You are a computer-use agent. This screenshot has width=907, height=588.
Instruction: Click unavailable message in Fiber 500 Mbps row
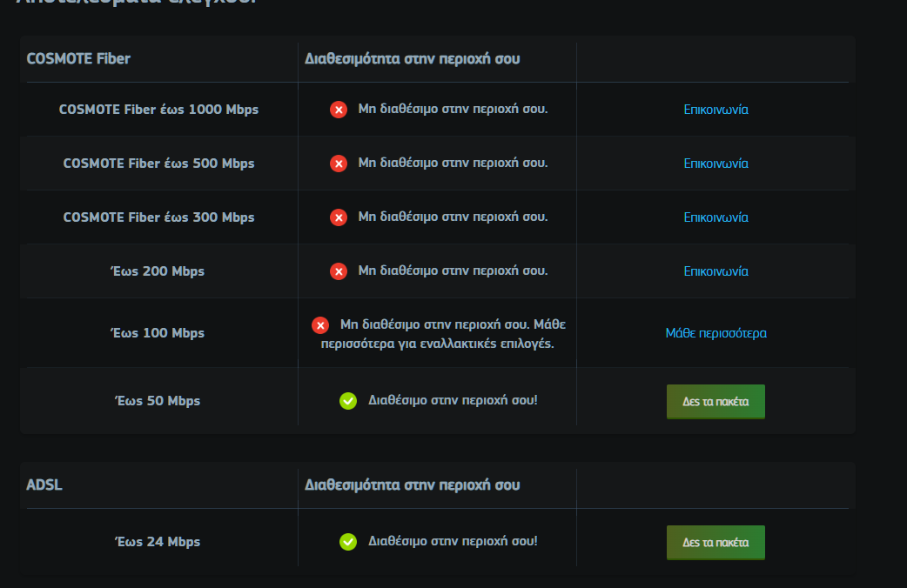pos(453,163)
